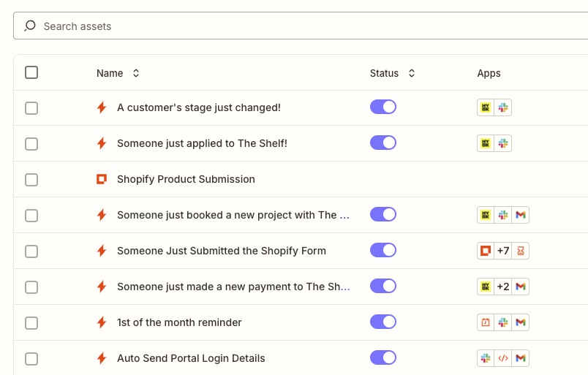Click the Slack icon in 1st of the month row
Viewport: 588px width, 375px height.
click(503, 322)
